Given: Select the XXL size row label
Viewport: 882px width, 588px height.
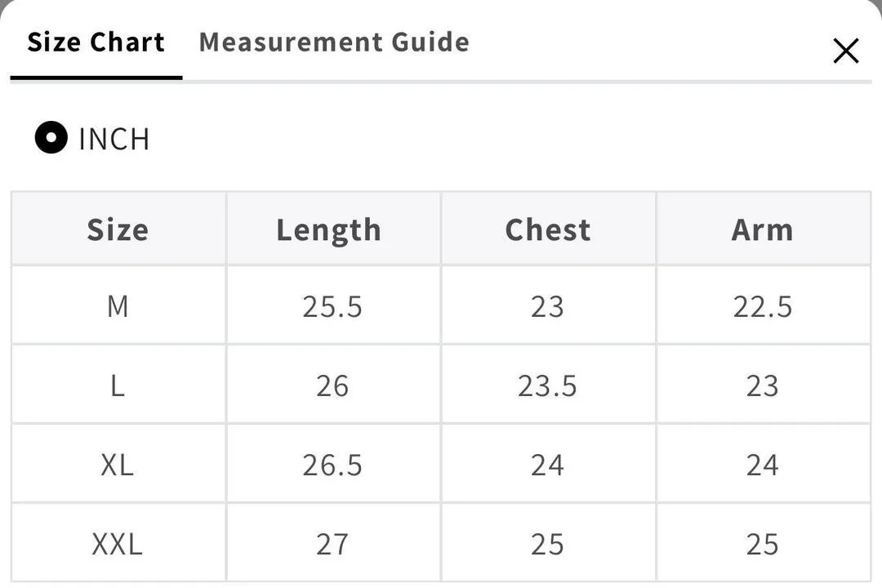Looking at the screenshot, I should tap(118, 544).
